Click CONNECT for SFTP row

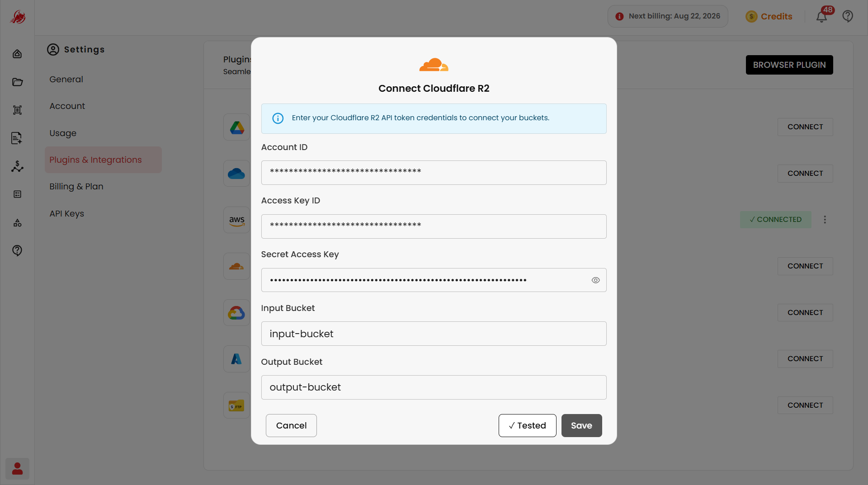[x=805, y=405]
